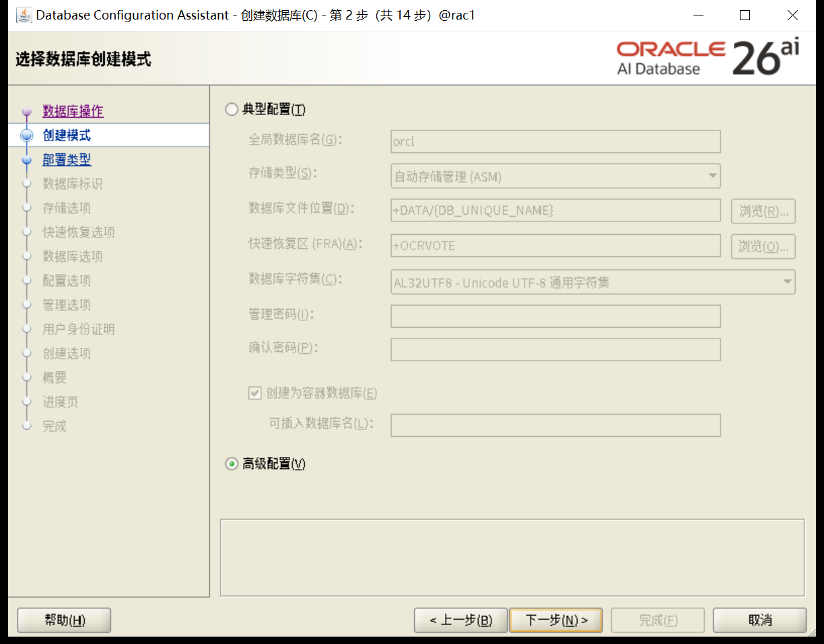The height and width of the screenshot is (644, 824).
Task: Click the 确认密码 input field
Action: 555,349
